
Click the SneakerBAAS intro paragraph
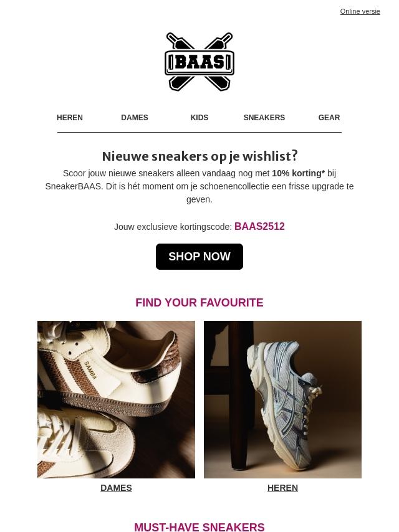point(199,186)
